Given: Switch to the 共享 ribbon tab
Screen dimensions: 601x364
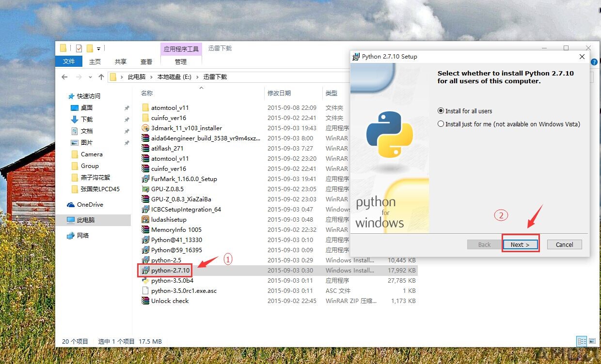Looking at the screenshot, I should click(121, 61).
